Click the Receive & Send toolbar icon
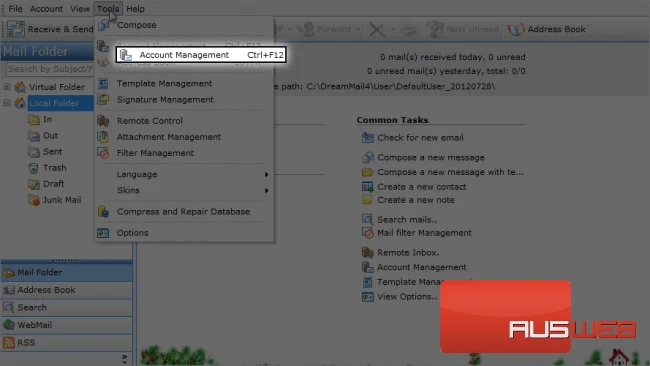Image resolution: width=650 pixels, height=366 pixels. [x=16, y=29]
